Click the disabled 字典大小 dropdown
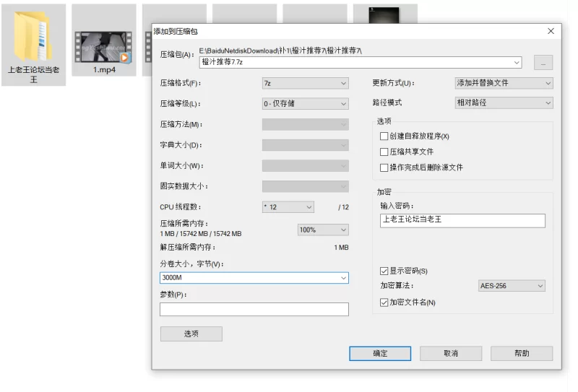 pyautogui.click(x=305, y=145)
